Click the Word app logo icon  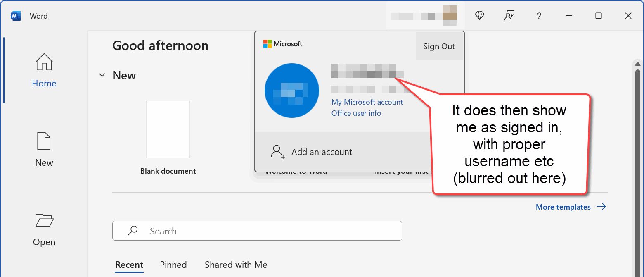tap(16, 16)
